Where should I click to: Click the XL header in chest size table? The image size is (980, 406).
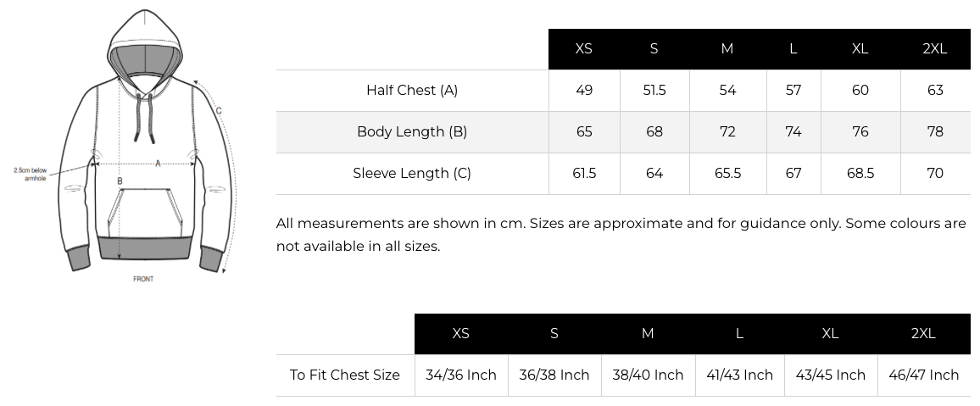(x=830, y=334)
